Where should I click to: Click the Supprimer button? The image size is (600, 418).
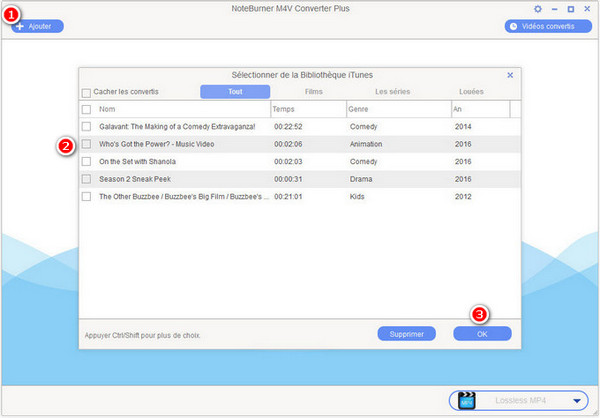tap(406, 334)
